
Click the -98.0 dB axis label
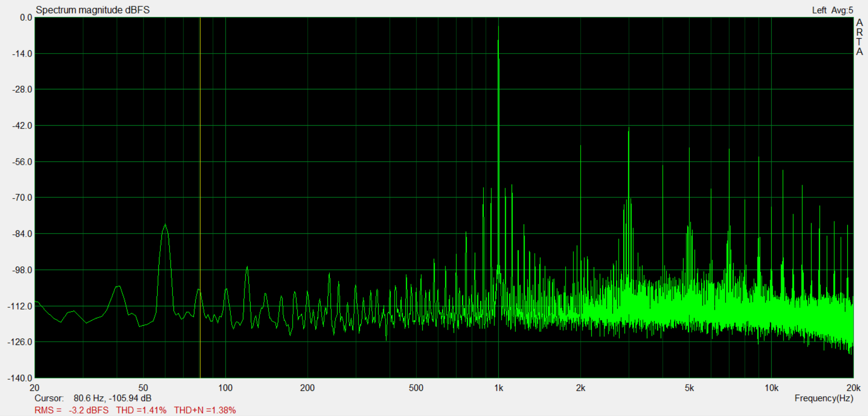click(x=22, y=270)
